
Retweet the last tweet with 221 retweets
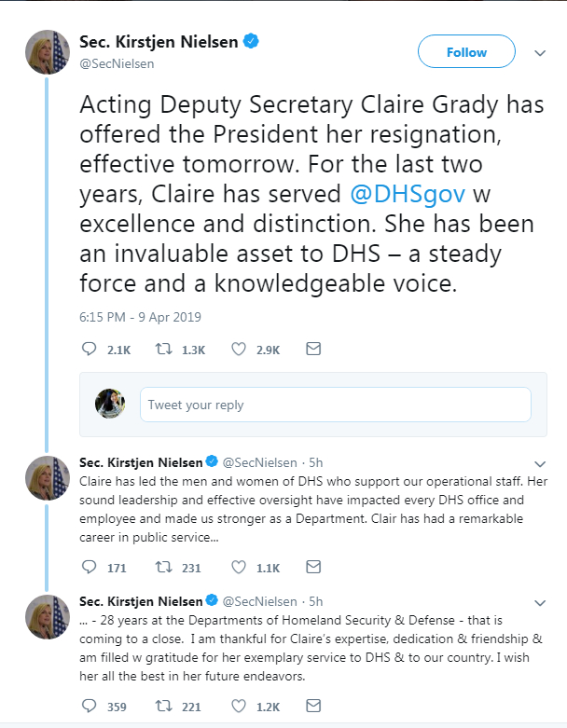pos(164,707)
